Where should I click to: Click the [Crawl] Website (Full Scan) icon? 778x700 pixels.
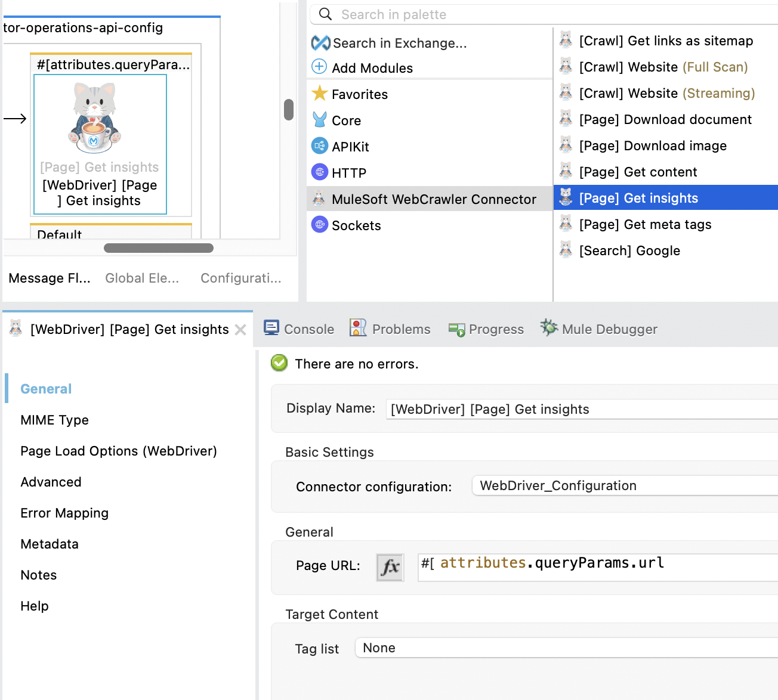click(x=566, y=66)
